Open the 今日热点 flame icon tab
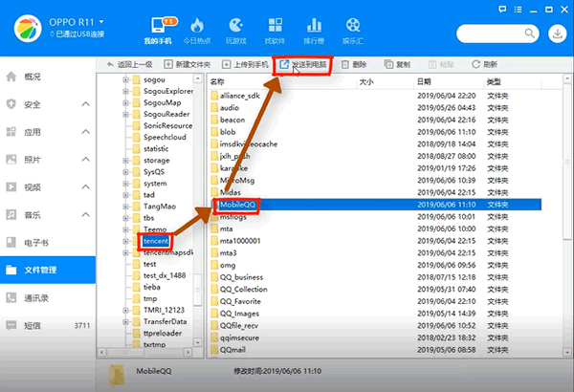The width and height of the screenshot is (574, 392). (197, 31)
